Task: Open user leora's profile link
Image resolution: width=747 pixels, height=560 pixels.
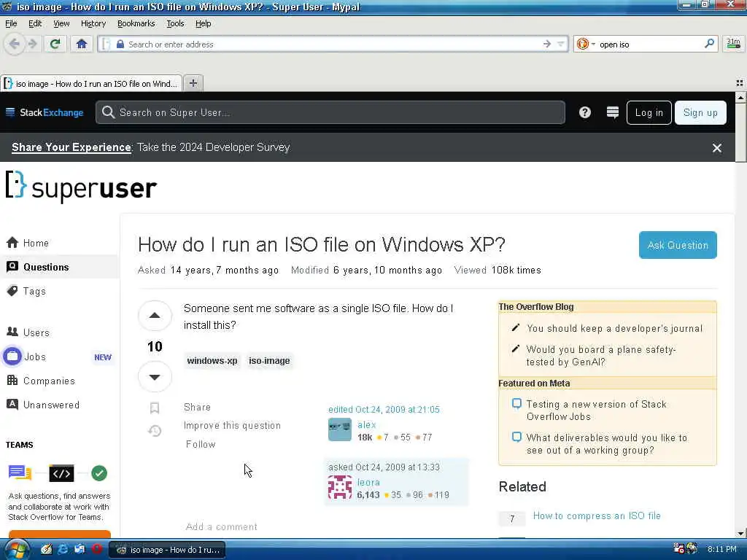Action: pos(368,482)
